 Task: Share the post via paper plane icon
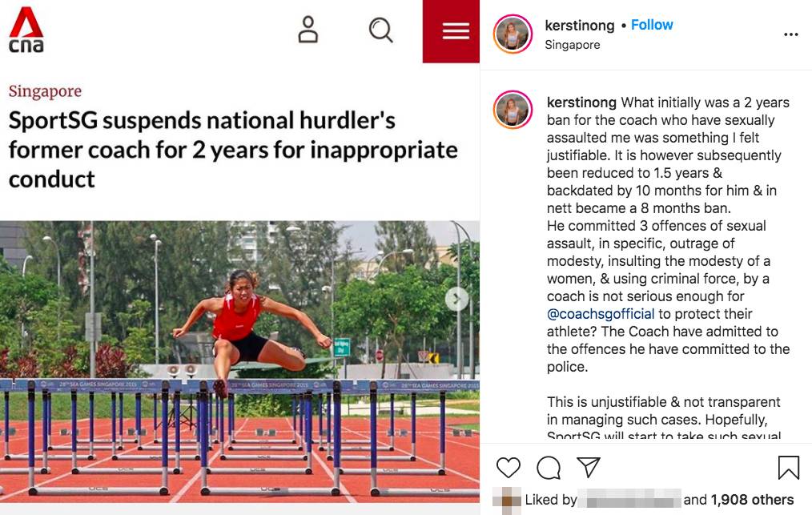[x=589, y=467]
